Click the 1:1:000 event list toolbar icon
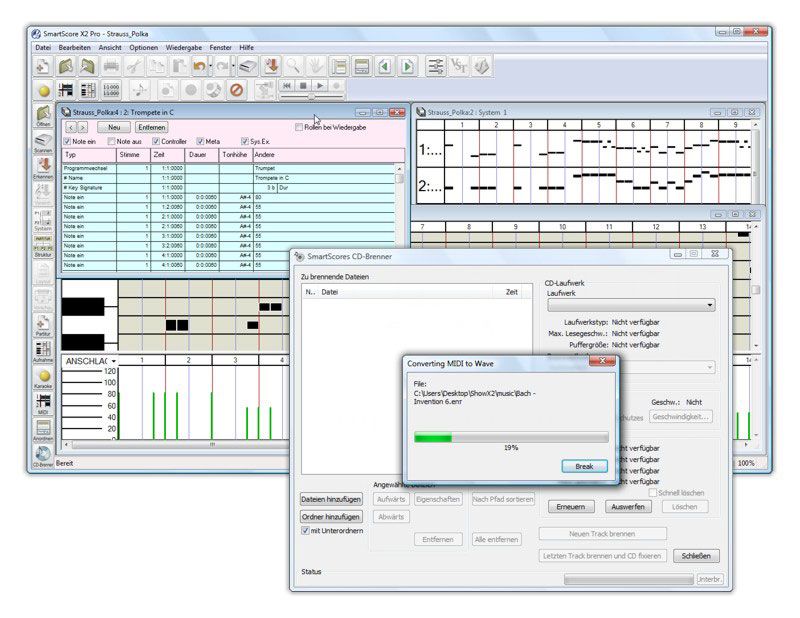Viewport: 800px width, 618px height. pyautogui.click(x=111, y=90)
